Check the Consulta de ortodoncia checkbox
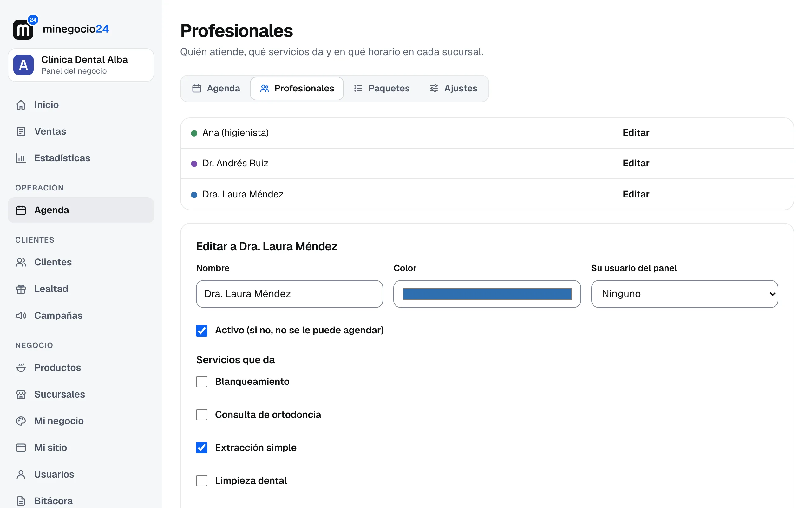 click(x=202, y=415)
